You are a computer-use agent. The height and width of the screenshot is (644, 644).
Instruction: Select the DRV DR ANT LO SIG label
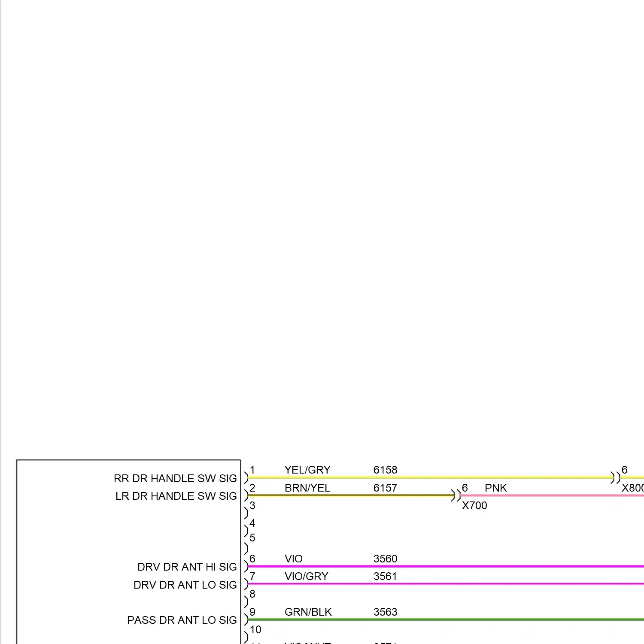pyautogui.click(x=185, y=585)
